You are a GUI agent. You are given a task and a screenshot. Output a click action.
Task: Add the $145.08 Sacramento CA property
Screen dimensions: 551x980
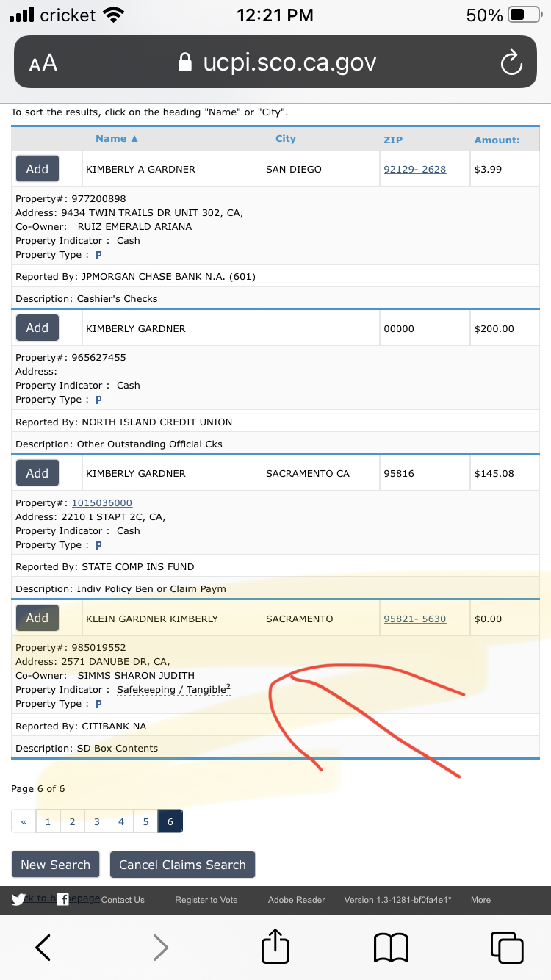[x=37, y=473]
